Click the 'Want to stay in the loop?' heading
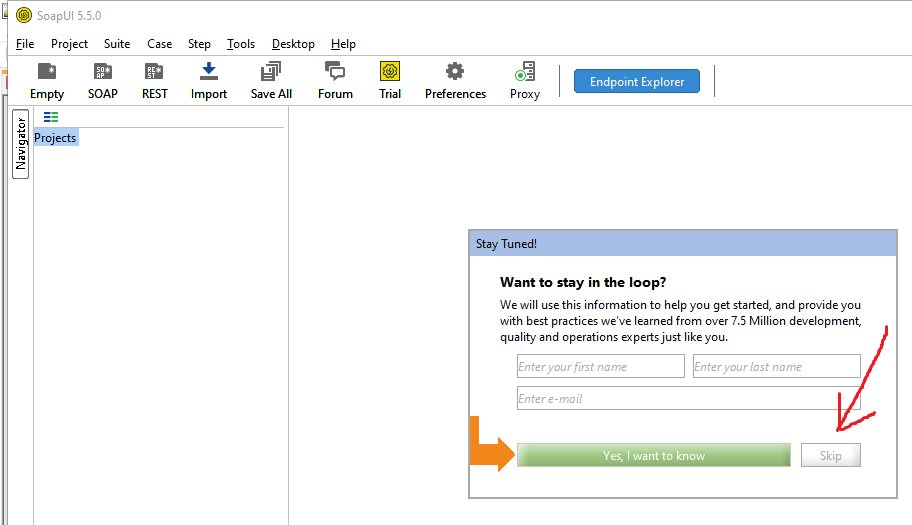This screenshot has height=525, width=912. (583, 282)
